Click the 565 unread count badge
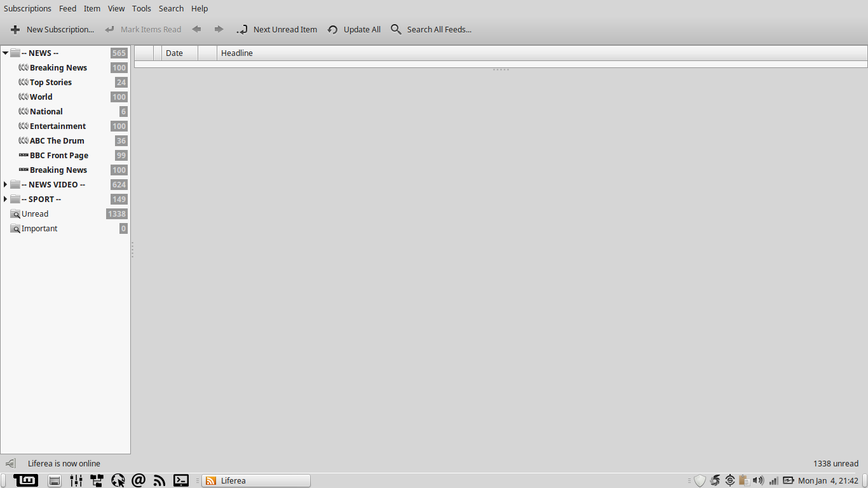Viewport: 868px width, 488px height. pos(119,53)
